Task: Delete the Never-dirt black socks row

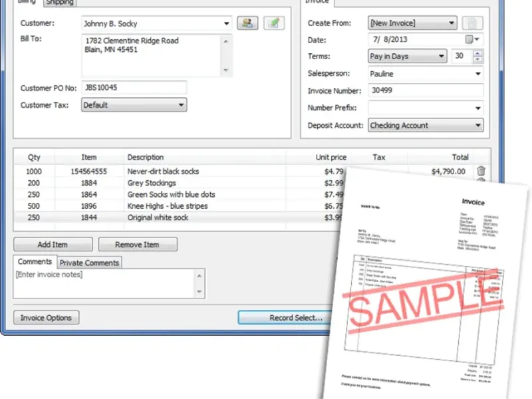Action: coord(481,171)
